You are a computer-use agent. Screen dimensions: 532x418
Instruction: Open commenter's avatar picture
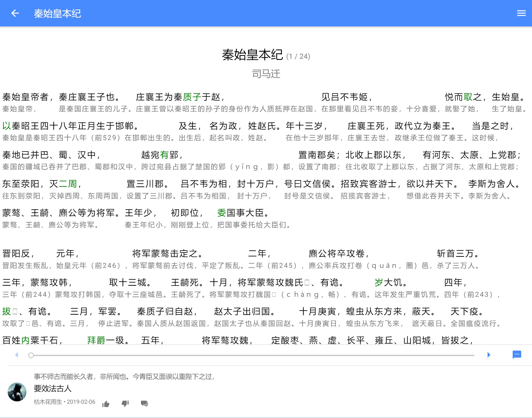[x=17, y=392]
